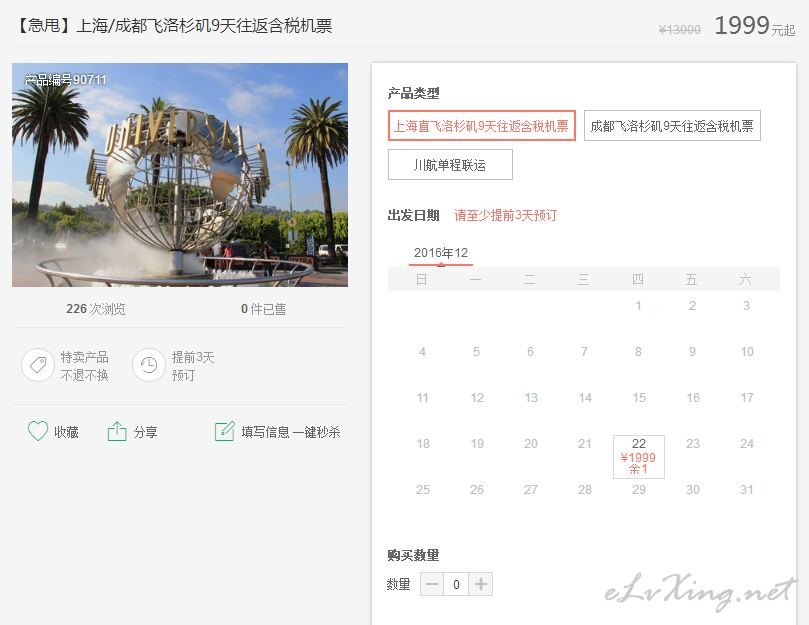This screenshot has height=625, width=809.
Task: Click the quantity input field showing 0
Action: point(456,584)
